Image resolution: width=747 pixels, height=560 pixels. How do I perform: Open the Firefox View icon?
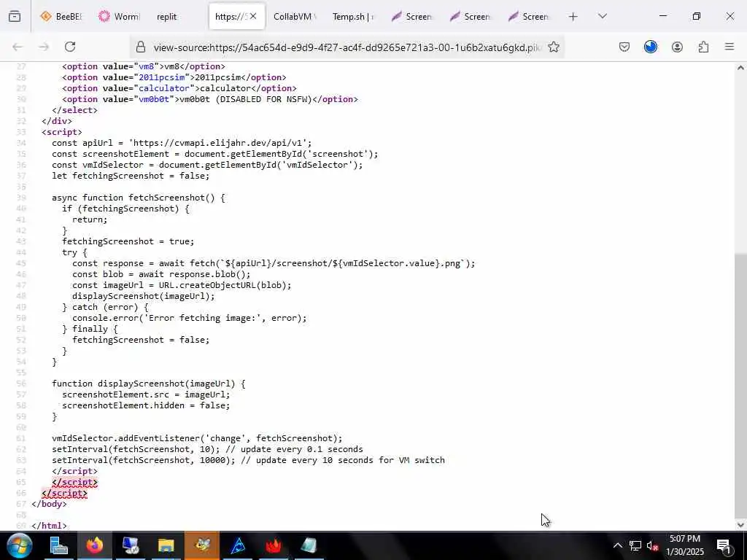tap(15, 17)
